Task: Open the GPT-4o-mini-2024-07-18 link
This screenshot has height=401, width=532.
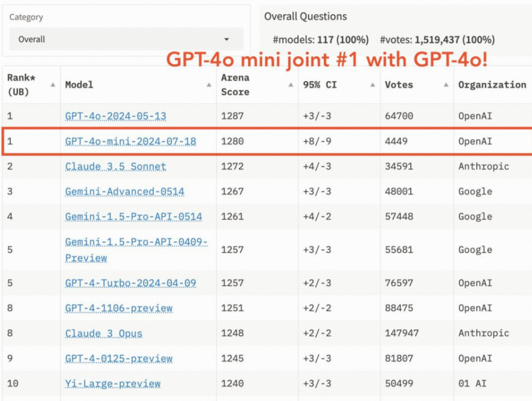Action: [121, 141]
